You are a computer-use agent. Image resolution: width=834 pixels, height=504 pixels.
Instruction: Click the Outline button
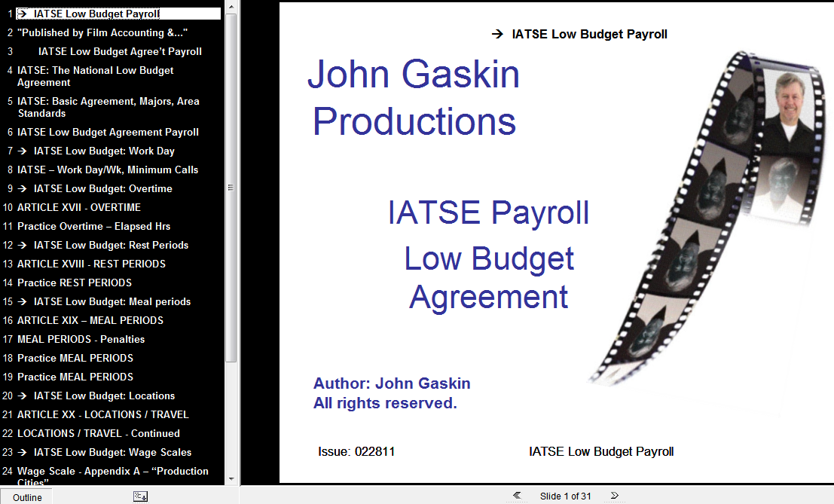coord(27,497)
